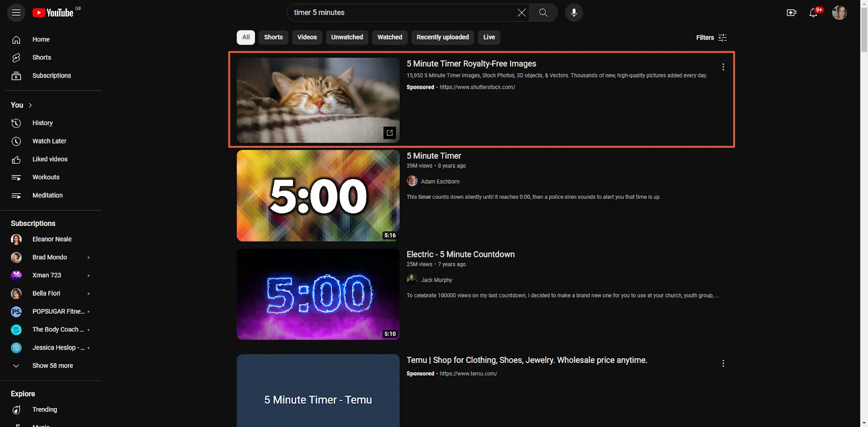Play Electric 5 Minute Countdown thumbnail
The height and width of the screenshot is (427, 868).
[318, 294]
